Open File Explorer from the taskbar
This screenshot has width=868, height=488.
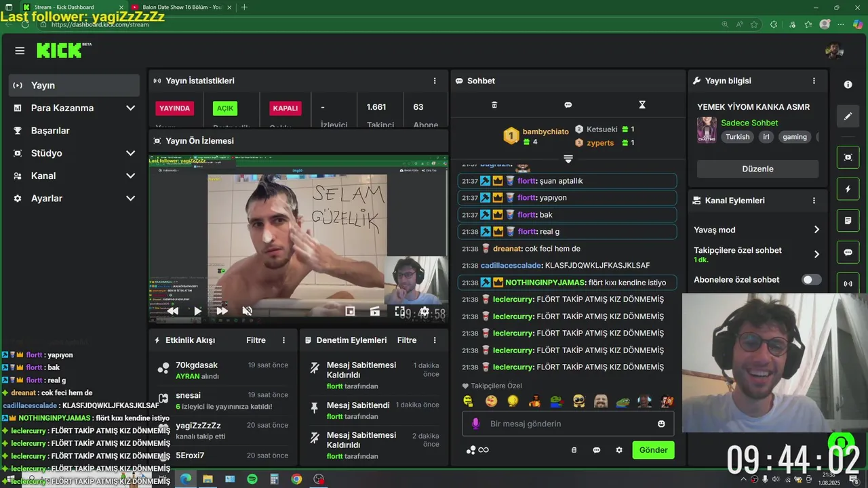tap(208, 479)
